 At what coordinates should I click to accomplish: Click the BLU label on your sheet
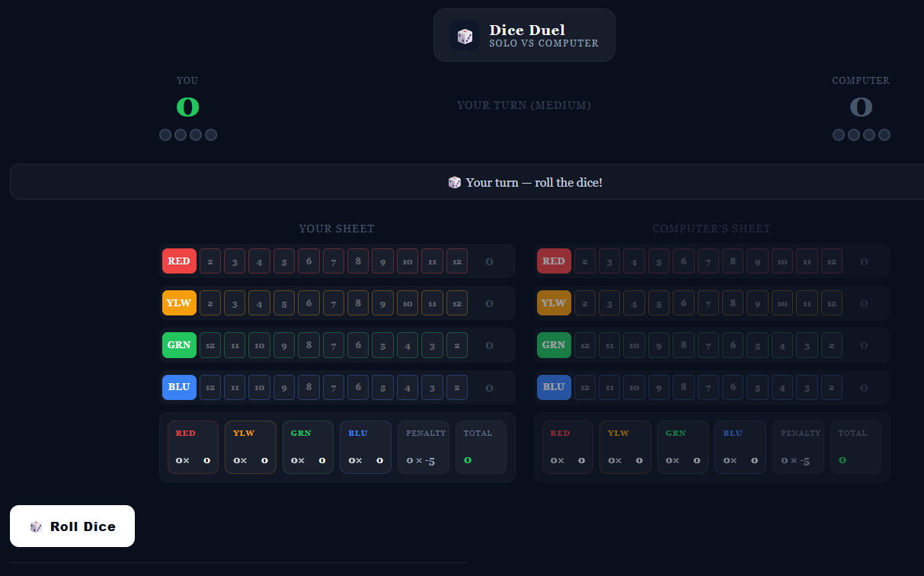pyautogui.click(x=179, y=387)
